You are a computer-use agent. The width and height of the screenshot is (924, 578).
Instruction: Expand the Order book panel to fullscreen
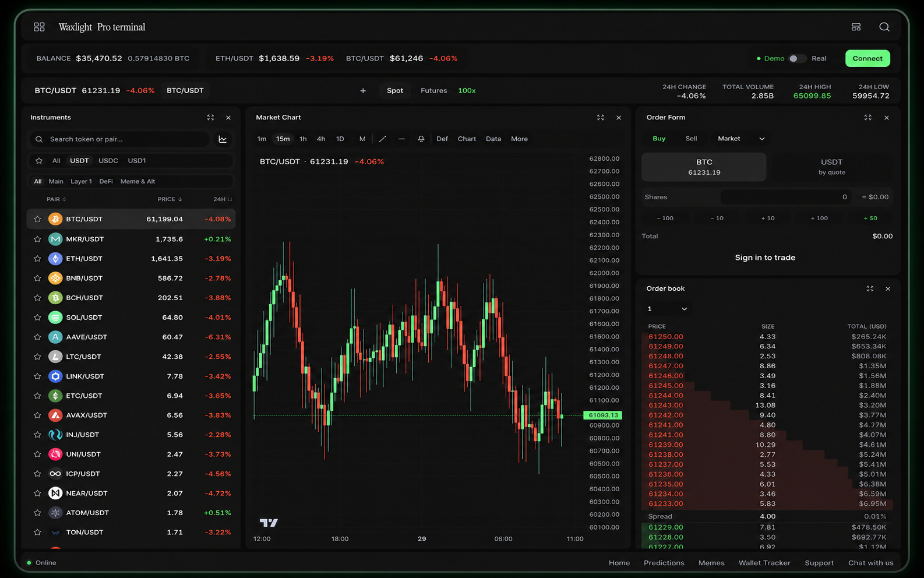(x=870, y=288)
